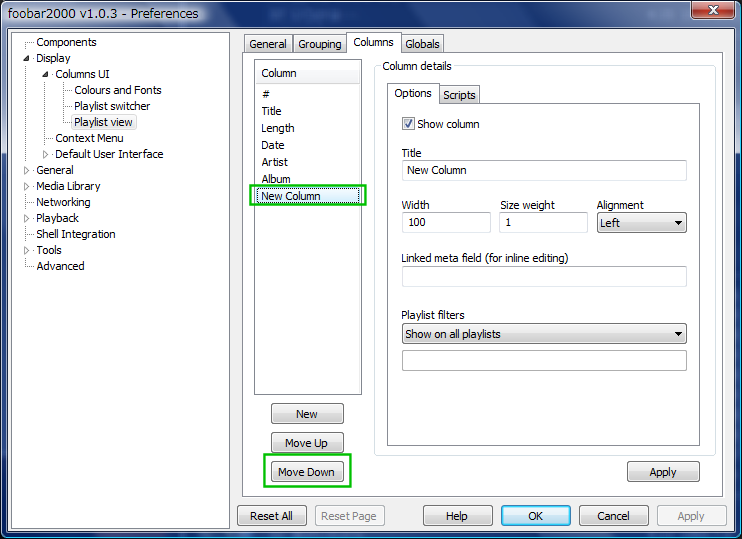Select Colours and Fonts tree item

[x=118, y=90]
